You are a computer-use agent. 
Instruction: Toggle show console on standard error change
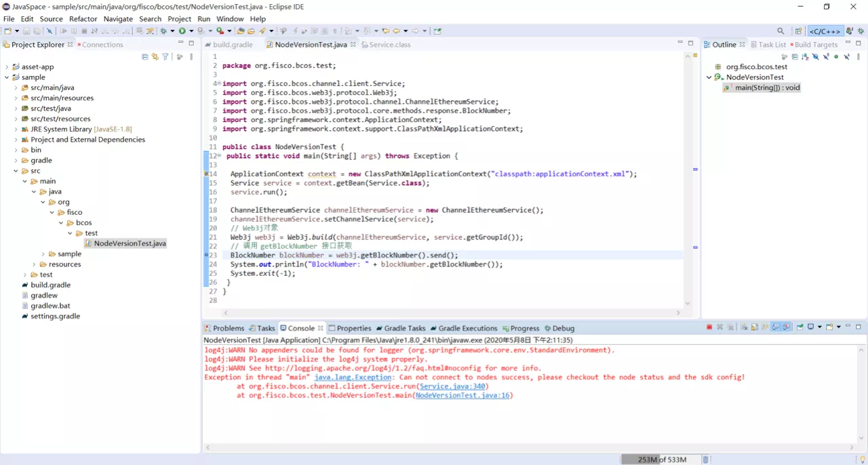pos(787,327)
